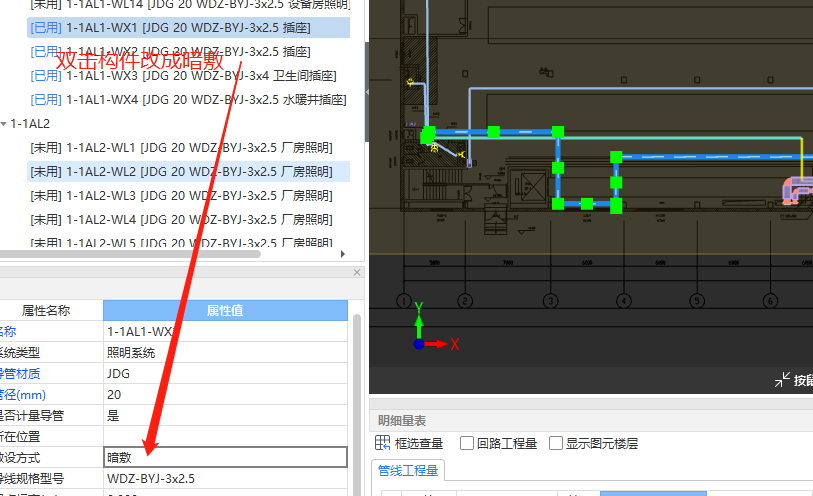This screenshot has width=813, height=496.
Task: Click grid axis bubble number 3
Action: pyautogui.click(x=550, y=301)
